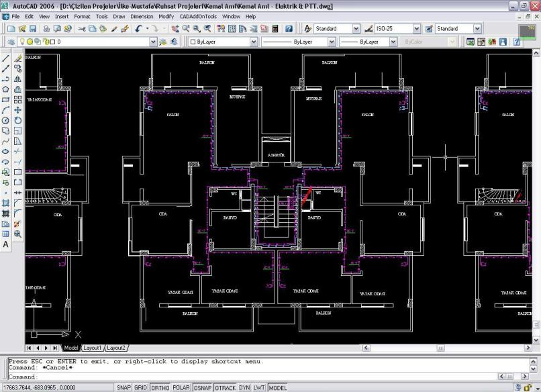Viewport: 541px width, 392px height.
Task: Switch to the Layout1 tab
Action: pos(92,348)
